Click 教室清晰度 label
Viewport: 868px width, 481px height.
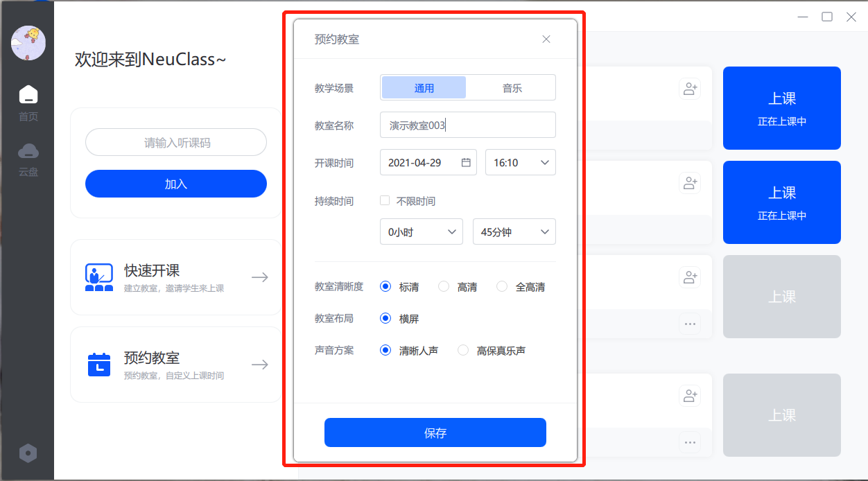[x=339, y=286]
